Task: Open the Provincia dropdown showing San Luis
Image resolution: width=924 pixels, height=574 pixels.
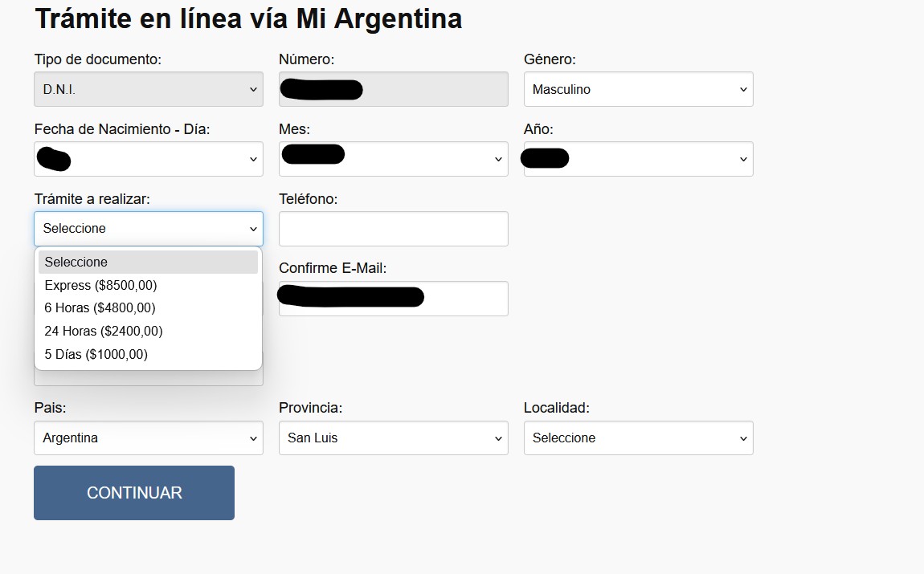Action: (x=394, y=438)
